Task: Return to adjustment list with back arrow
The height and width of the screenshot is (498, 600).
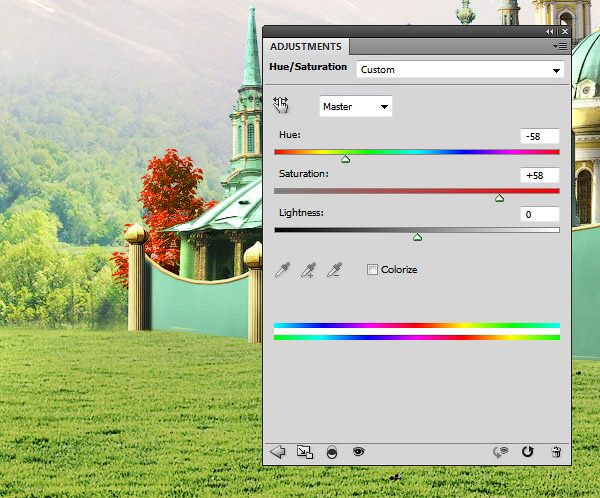Action: coord(277,452)
